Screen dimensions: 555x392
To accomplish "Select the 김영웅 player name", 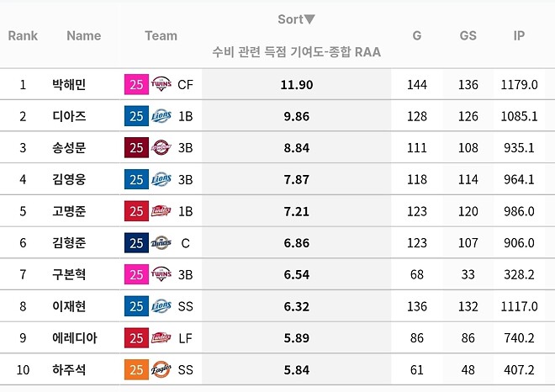I will tap(69, 179).
